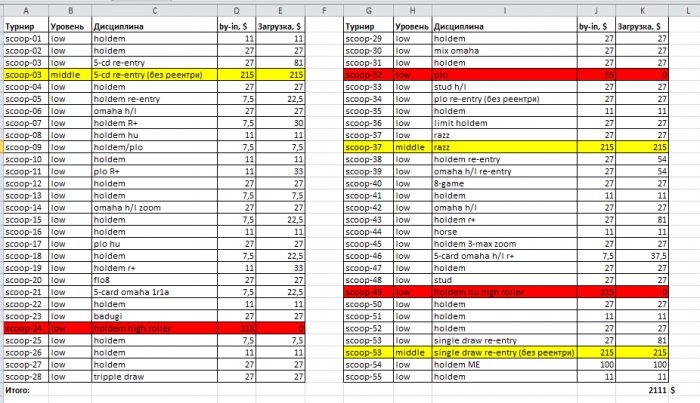The width and height of the screenshot is (700, 403).
Task: Select the "scoop-01" cell
Action: [x=26, y=38]
